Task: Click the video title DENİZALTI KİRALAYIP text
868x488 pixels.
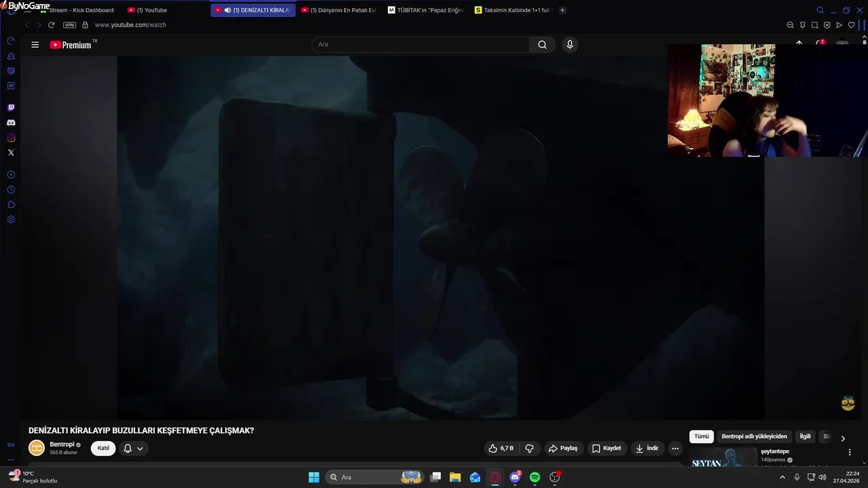Action: click(x=141, y=430)
